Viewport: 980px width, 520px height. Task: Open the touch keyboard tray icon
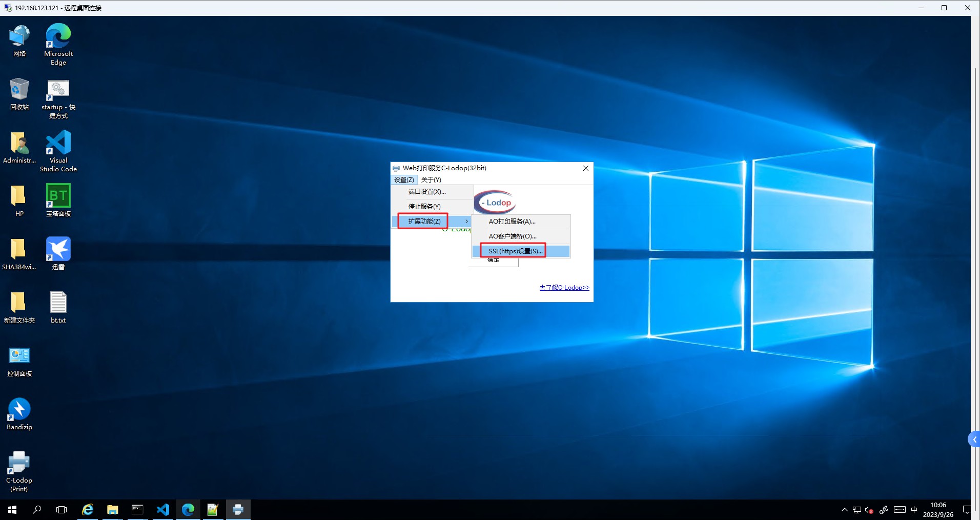[x=900, y=510]
